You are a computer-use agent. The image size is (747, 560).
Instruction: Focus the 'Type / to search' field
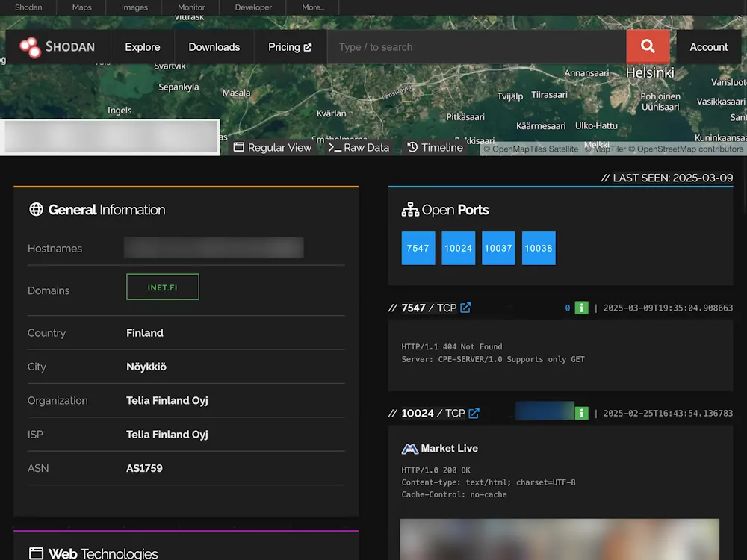(x=477, y=47)
